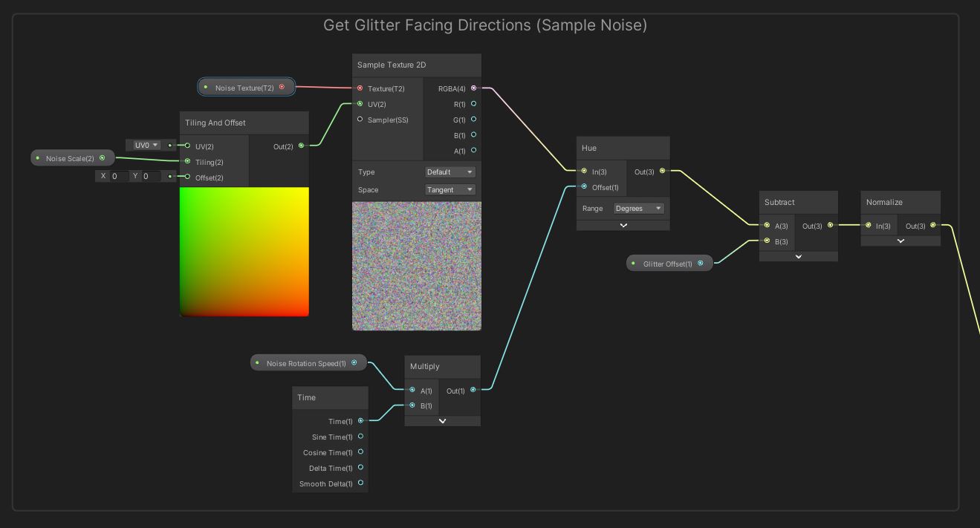Select the Noise Rotation Speed property node
Image resolution: width=980 pixels, height=528 pixels.
[x=308, y=362]
